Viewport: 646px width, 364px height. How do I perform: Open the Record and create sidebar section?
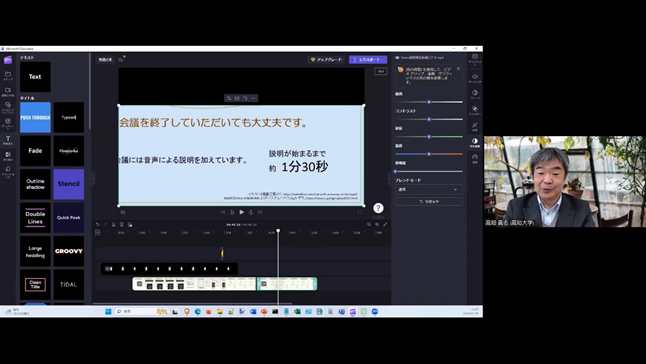click(x=8, y=91)
